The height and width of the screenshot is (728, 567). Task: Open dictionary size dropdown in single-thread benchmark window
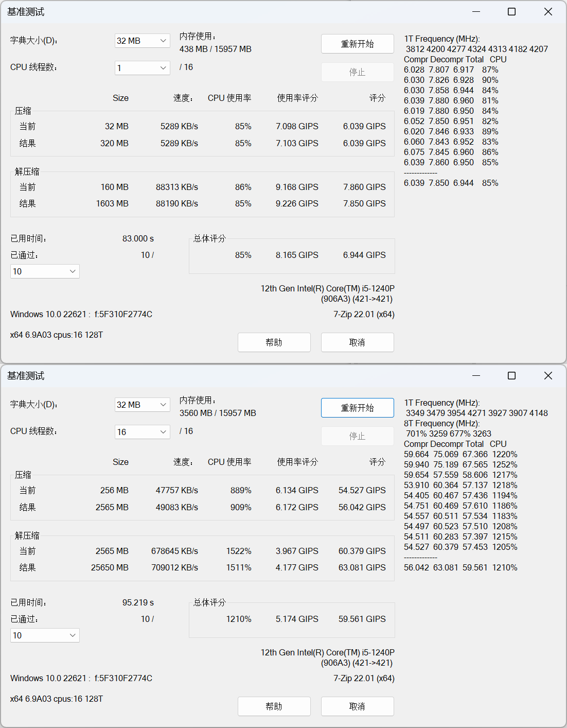click(142, 41)
